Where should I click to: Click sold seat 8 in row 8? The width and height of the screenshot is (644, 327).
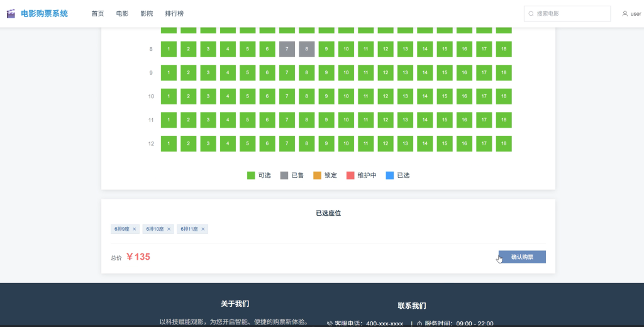coord(307,49)
